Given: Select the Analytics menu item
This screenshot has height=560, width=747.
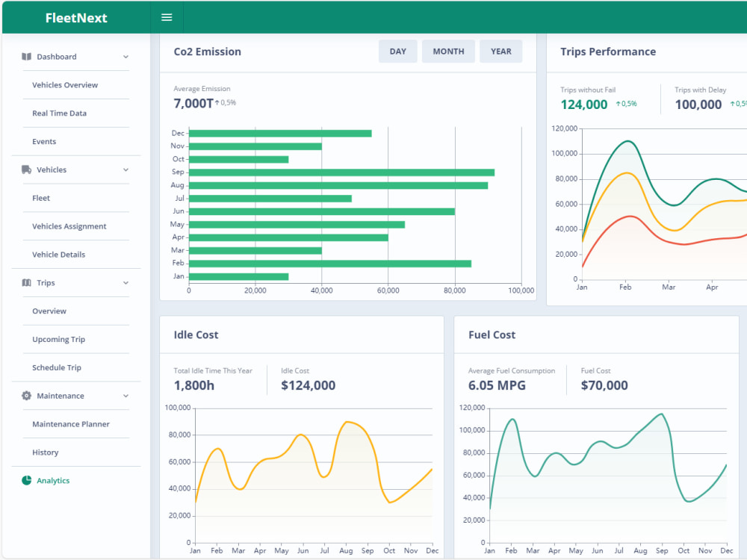Looking at the screenshot, I should point(53,480).
